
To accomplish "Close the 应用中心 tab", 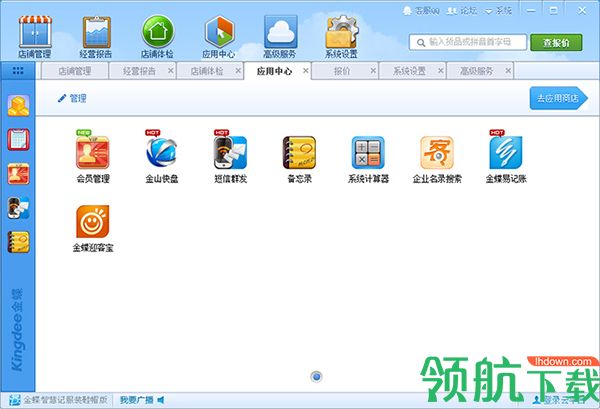I will tap(306, 71).
